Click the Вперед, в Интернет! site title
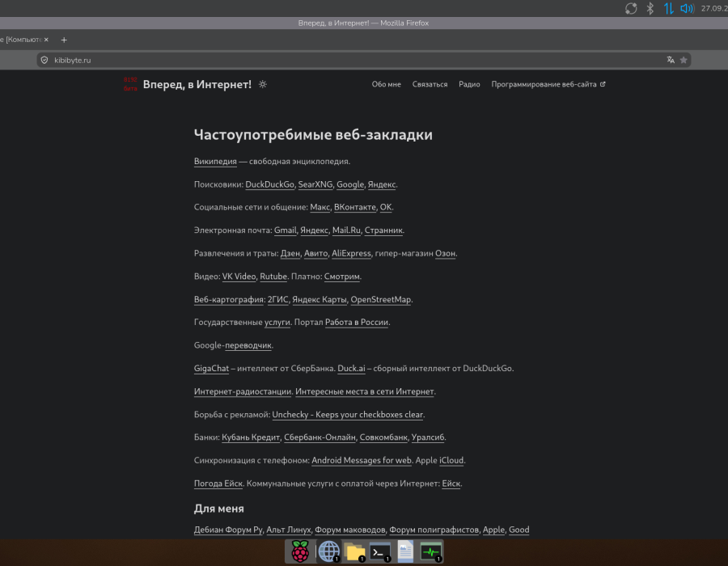This screenshot has height=566, width=728. (197, 84)
